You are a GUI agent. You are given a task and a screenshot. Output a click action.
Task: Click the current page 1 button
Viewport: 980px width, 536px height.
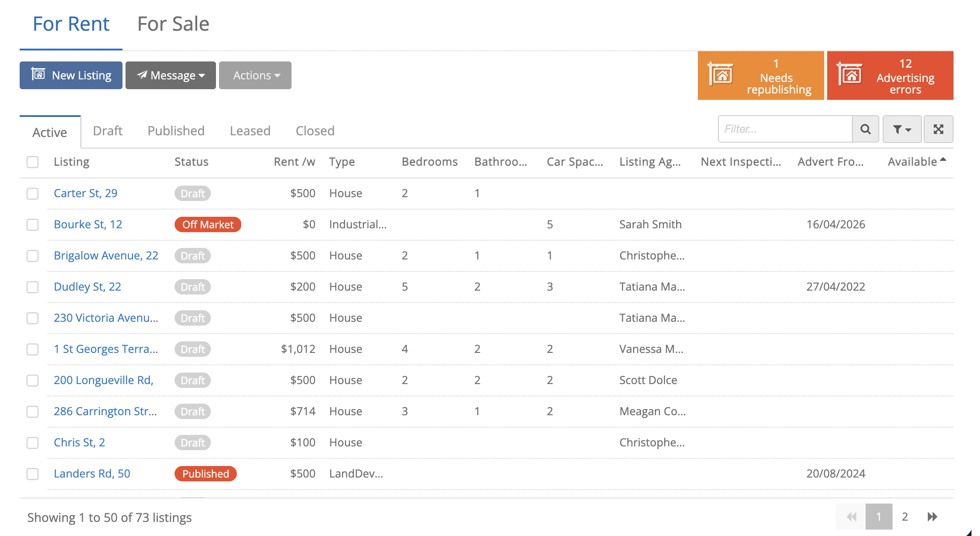tap(879, 517)
